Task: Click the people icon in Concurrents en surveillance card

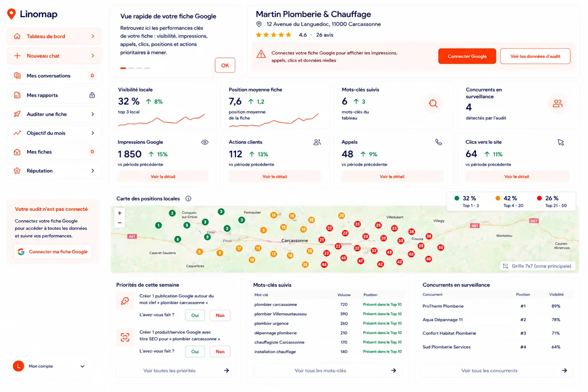Action: click(558, 103)
